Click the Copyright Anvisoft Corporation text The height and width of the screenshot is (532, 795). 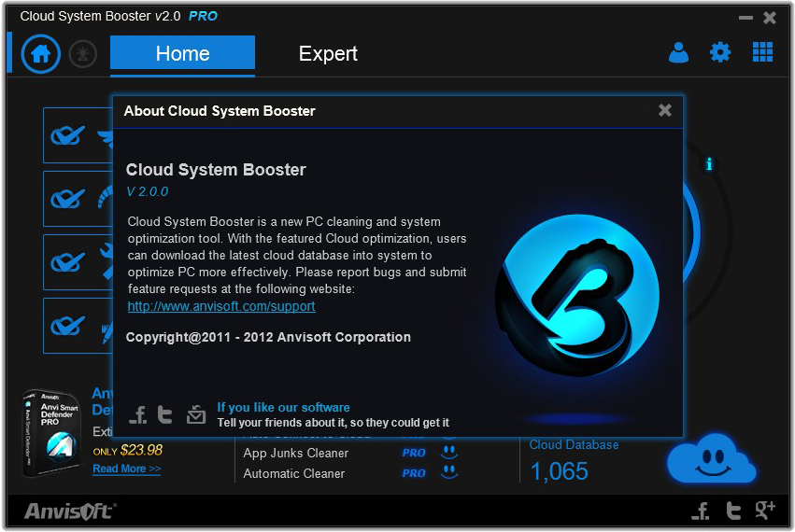268,338
